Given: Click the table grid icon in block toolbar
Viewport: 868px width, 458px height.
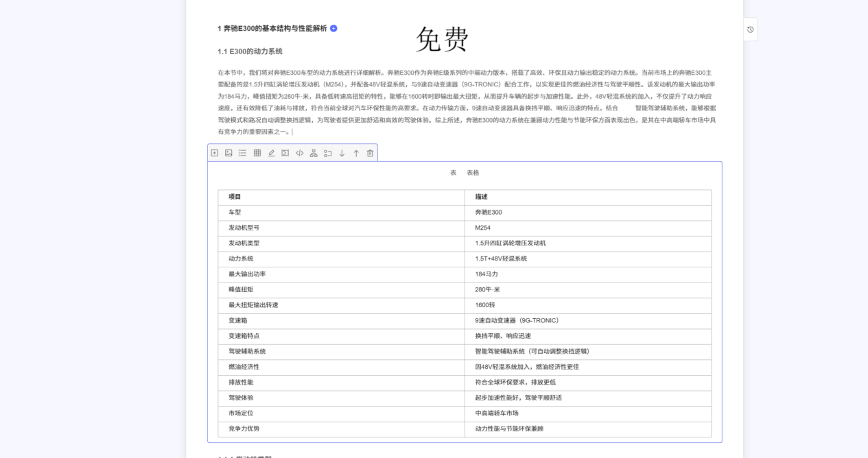Looking at the screenshot, I should click(x=257, y=153).
